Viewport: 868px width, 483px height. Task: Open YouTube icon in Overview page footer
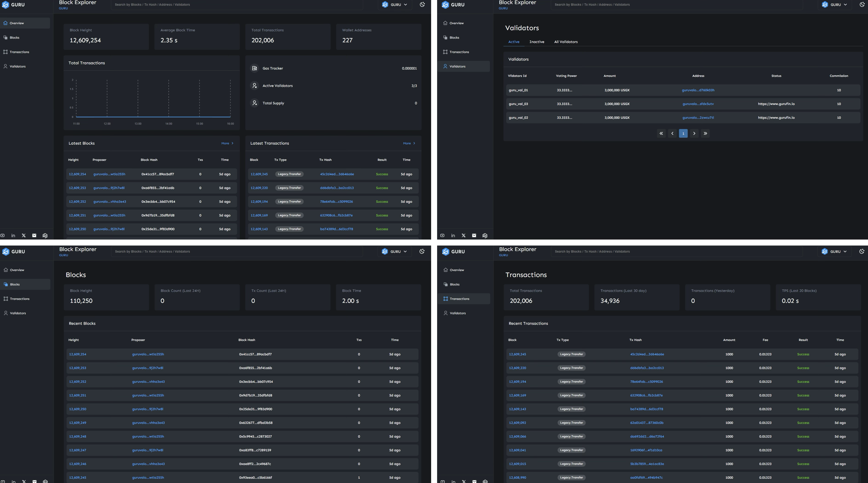point(3,235)
